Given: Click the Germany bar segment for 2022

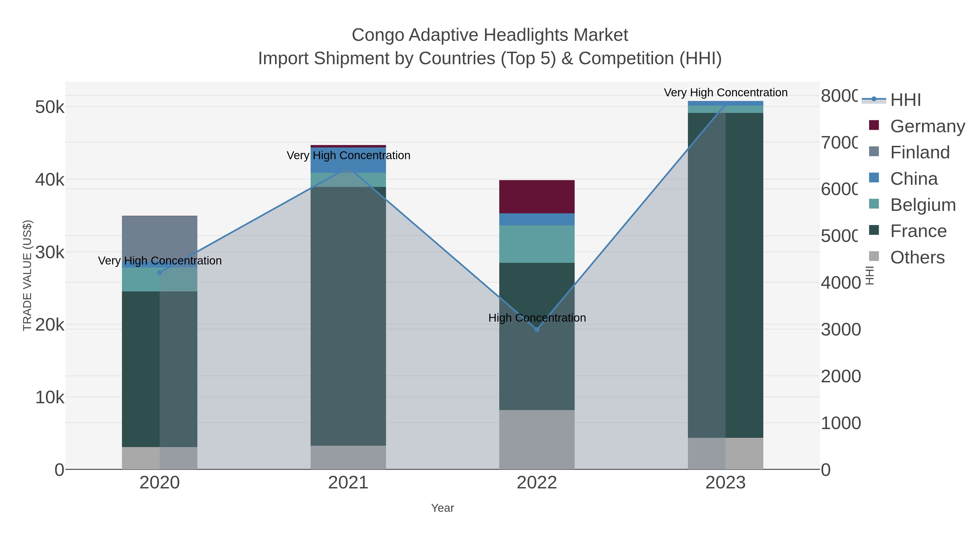Looking at the screenshot, I should click(537, 197).
